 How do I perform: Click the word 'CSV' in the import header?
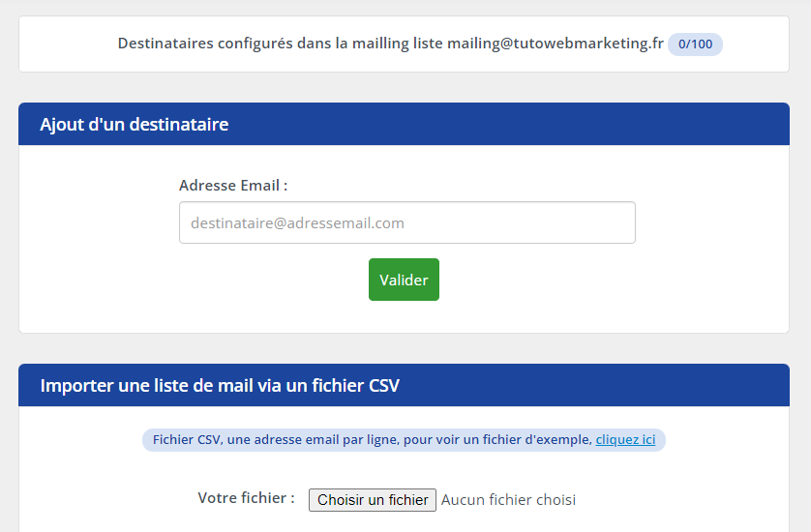click(x=383, y=386)
